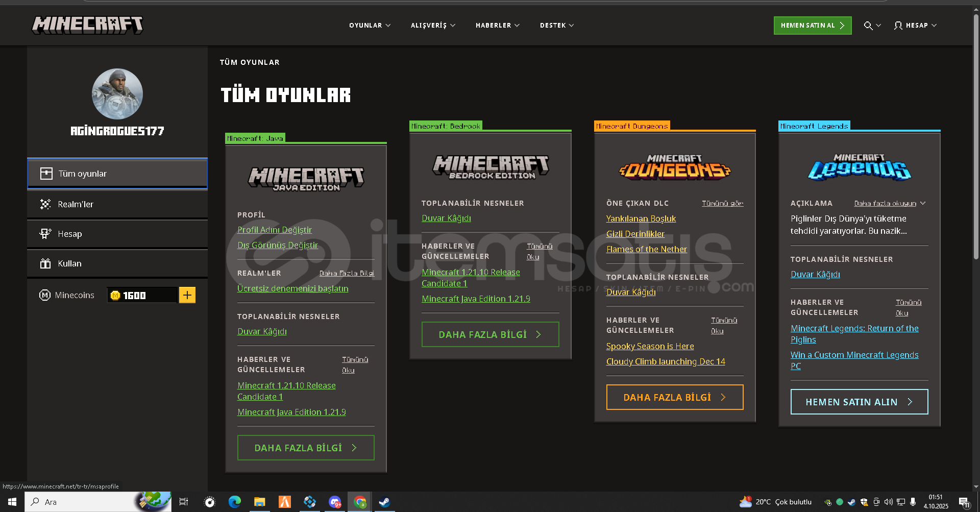The image size is (980, 512).
Task: Expand the OYUNLAR dropdown menu
Action: tap(370, 26)
